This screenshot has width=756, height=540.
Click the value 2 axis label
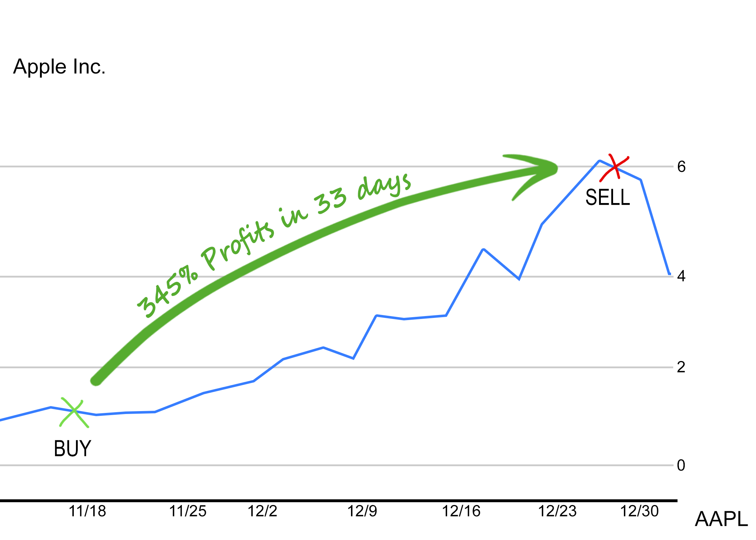pos(681,367)
